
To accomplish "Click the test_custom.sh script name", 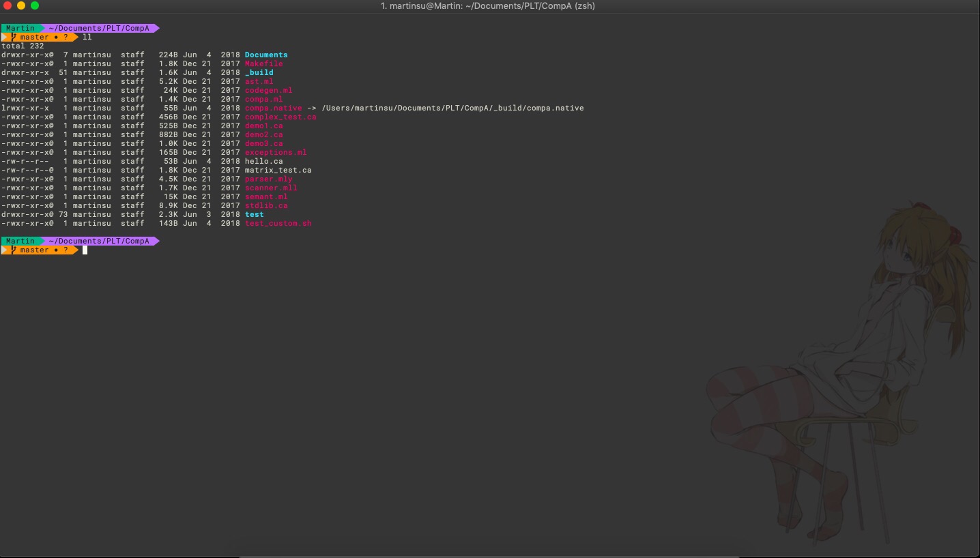I will click(278, 223).
